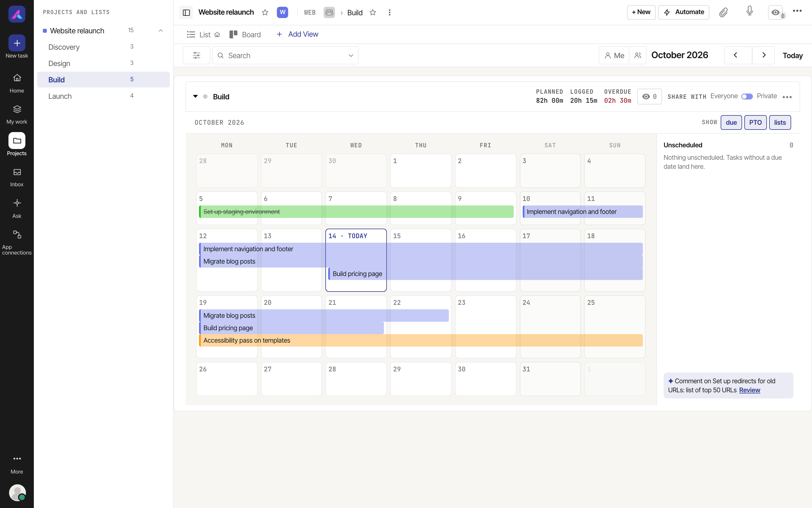The height and width of the screenshot is (508, 812).
Task: Open the attachments paperclip icon
Action: [723, 12]
